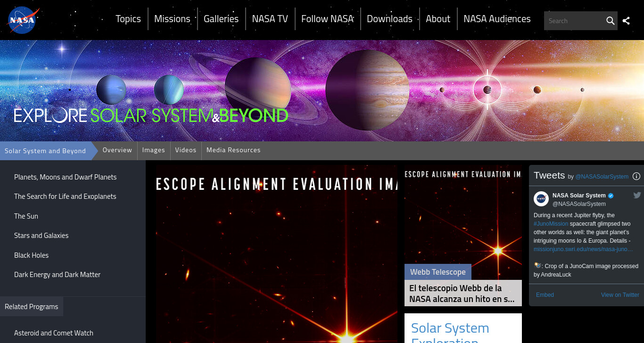This screenshot has height=343, width=644.
Task: Open the #JunoMission hashtag
Action: pos(551,224)
